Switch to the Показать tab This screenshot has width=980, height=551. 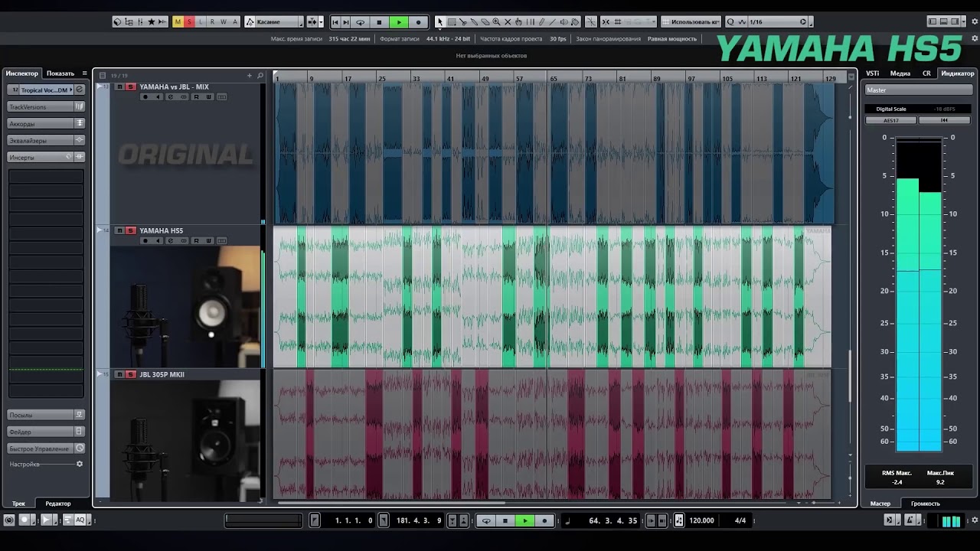[x=60, y=73]
